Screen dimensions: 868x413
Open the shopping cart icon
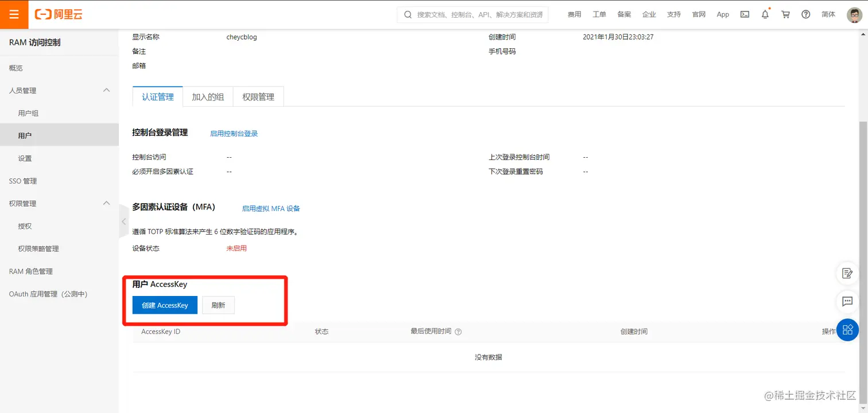click(x=785, y=14)
